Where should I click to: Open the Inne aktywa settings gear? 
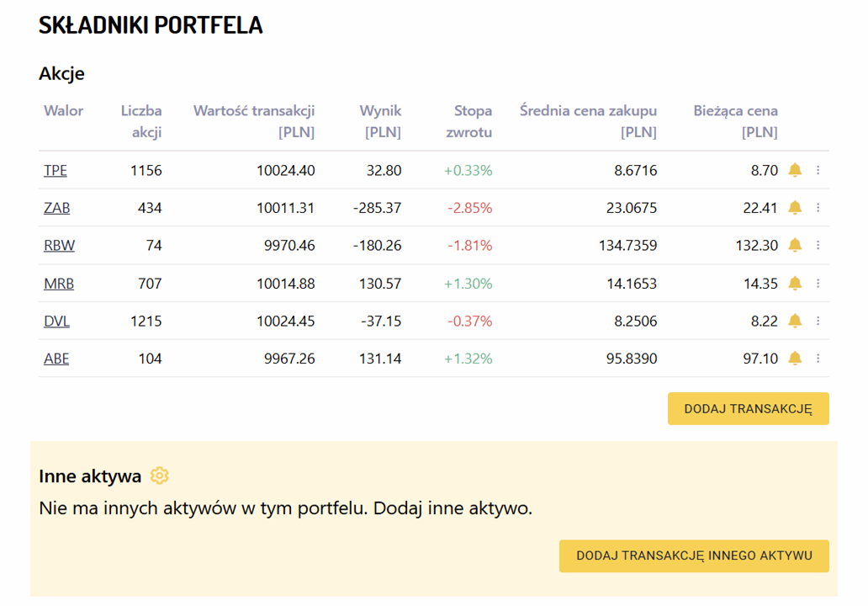pos(159,476)
